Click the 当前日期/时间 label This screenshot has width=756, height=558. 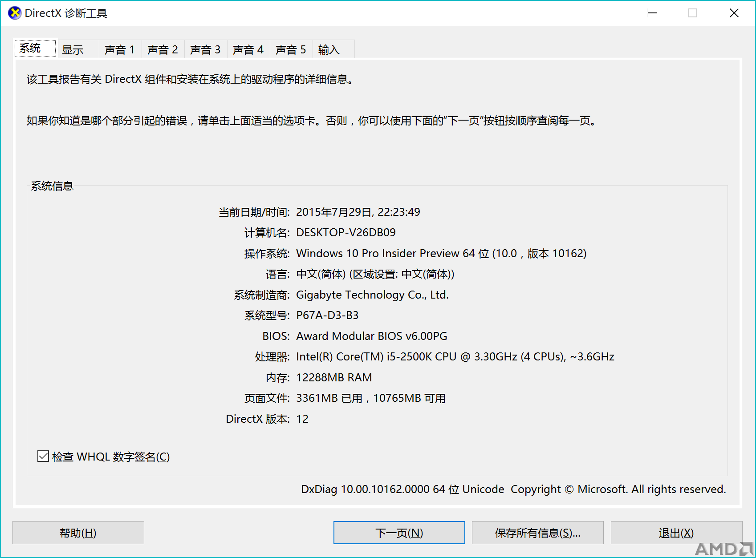coord(254,212)
